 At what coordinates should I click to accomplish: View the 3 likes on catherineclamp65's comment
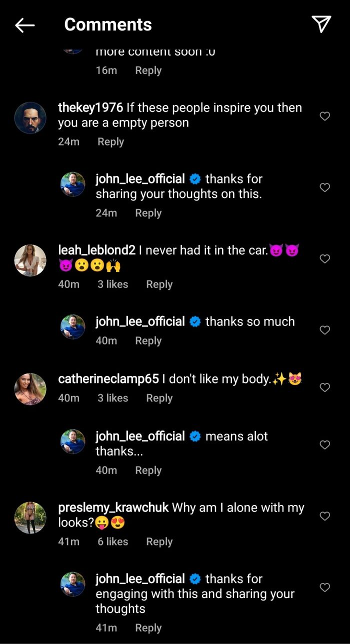point(112,398)
